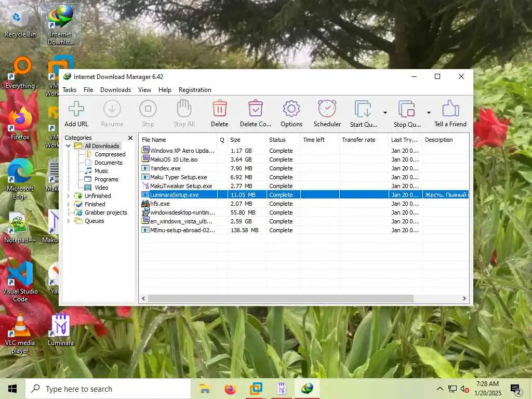532x399 pixels.
Task: Expand the Finished category
Action: coord(68,204)
